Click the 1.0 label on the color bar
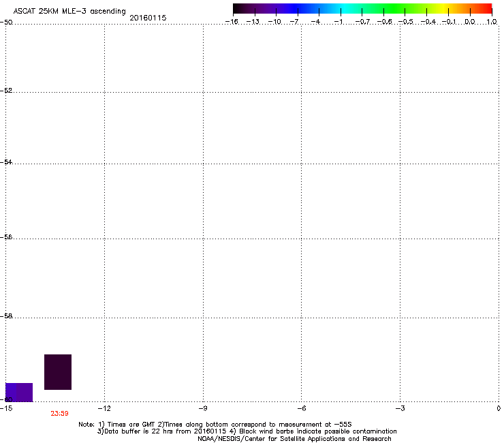The height and width of the screenshot is (443, 504). (492, 22)
